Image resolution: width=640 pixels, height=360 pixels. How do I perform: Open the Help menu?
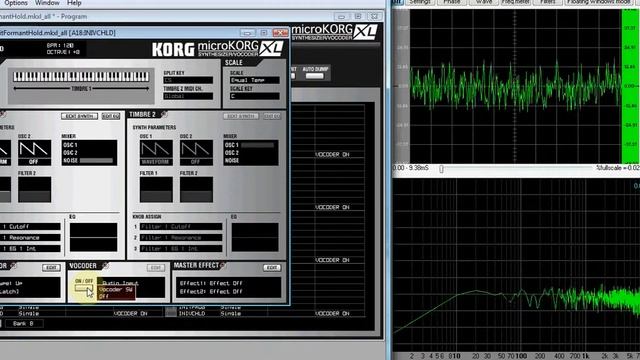74,3
